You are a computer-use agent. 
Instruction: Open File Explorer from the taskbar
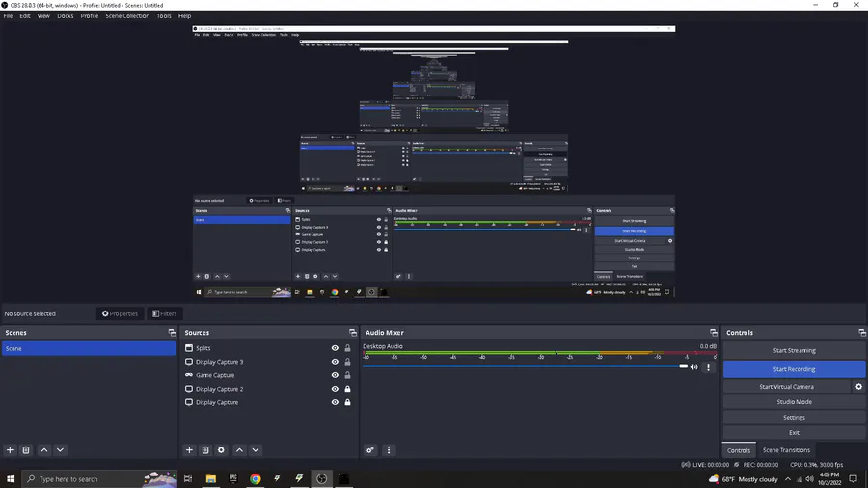211,479
